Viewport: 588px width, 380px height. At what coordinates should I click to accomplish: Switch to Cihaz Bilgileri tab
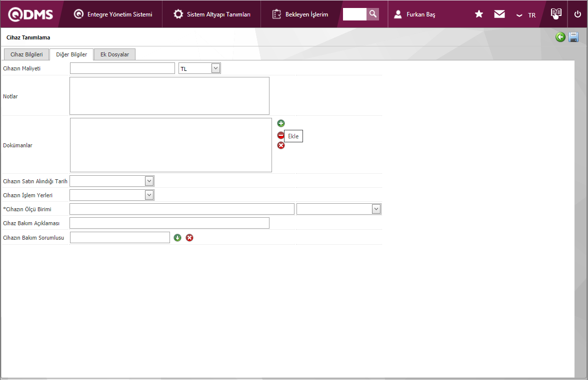click(x=26, y=54)
